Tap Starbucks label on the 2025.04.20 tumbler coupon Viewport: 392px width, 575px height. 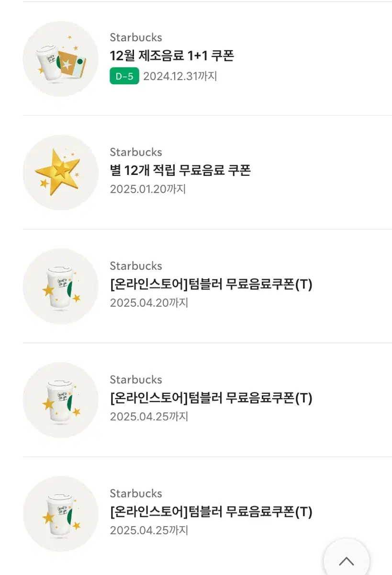[136, 266]
